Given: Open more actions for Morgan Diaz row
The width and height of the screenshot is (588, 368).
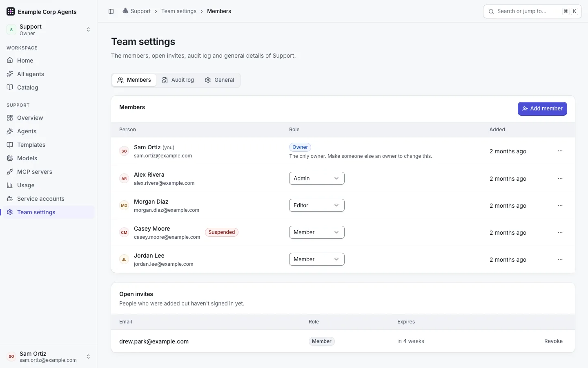Looking at the screenshot, I should 560,206.
